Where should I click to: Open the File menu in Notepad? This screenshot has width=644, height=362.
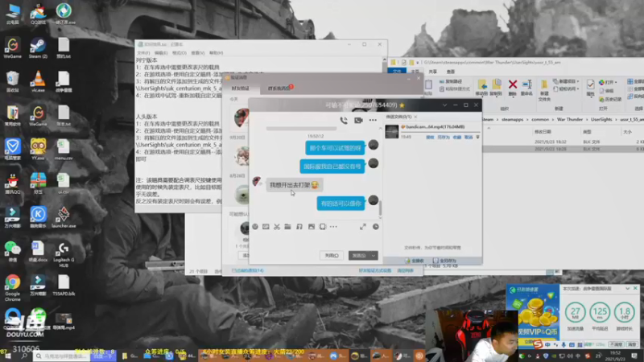[x=143, y=53]
